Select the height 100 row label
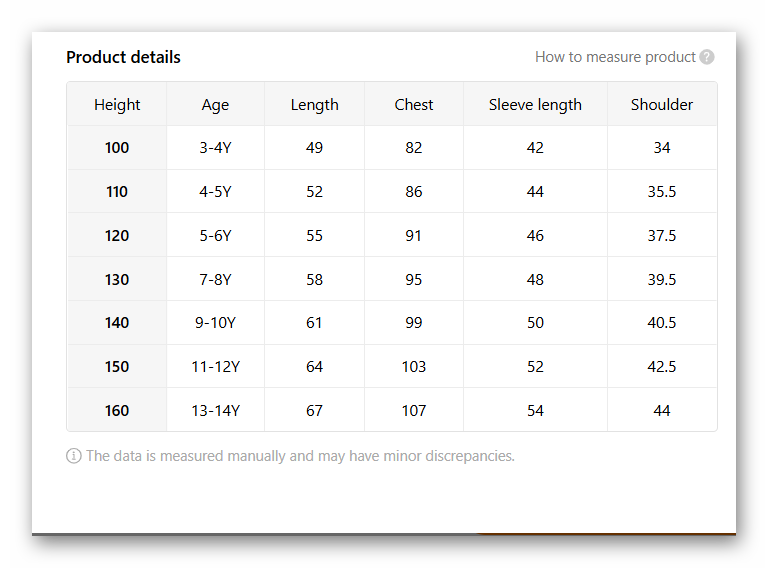 coord(117,148)
